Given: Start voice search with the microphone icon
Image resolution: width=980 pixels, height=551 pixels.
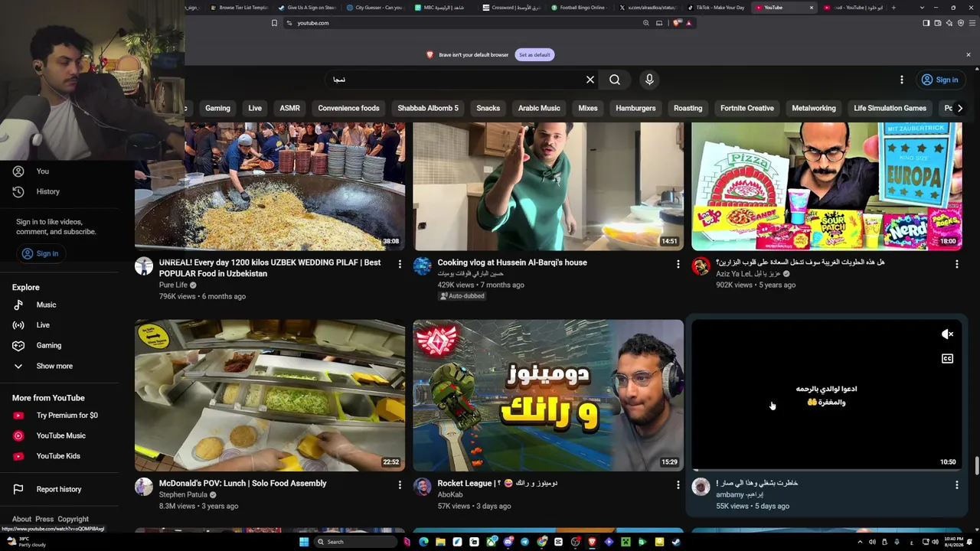Looking at the screenshot, I should (649, 80).
